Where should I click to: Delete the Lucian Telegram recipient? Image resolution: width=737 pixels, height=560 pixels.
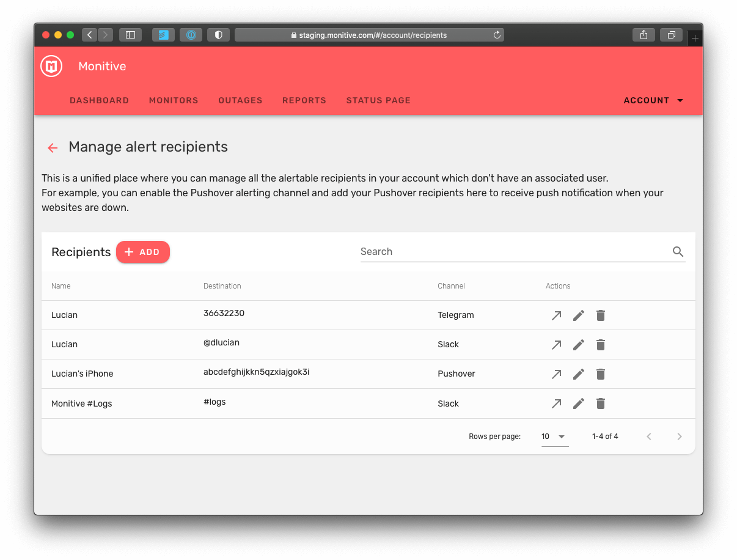[601, 315]
